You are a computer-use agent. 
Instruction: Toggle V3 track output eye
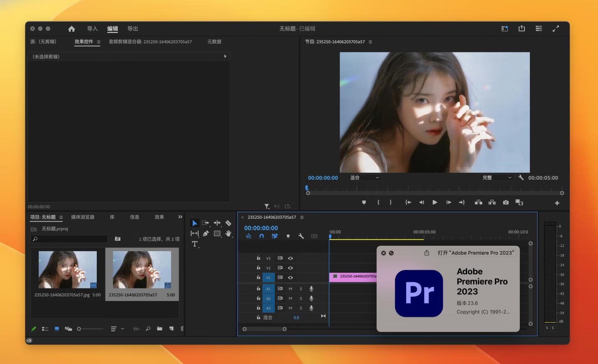coord(290,258)
